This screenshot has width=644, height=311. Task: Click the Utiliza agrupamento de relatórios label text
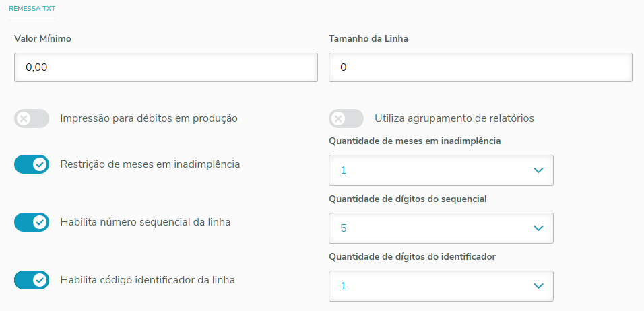(x=454, y=118)
